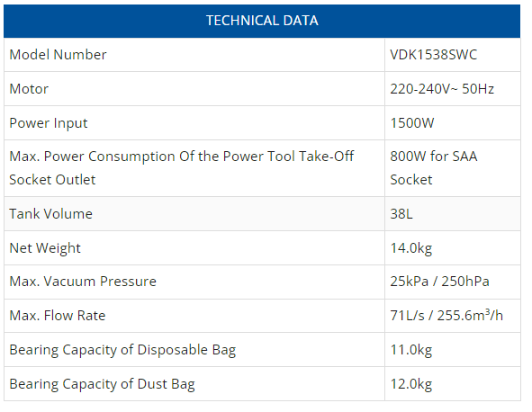Select the Max. Flow Rate label
Viewport: 532px width, 412px height.
point(58,316)
